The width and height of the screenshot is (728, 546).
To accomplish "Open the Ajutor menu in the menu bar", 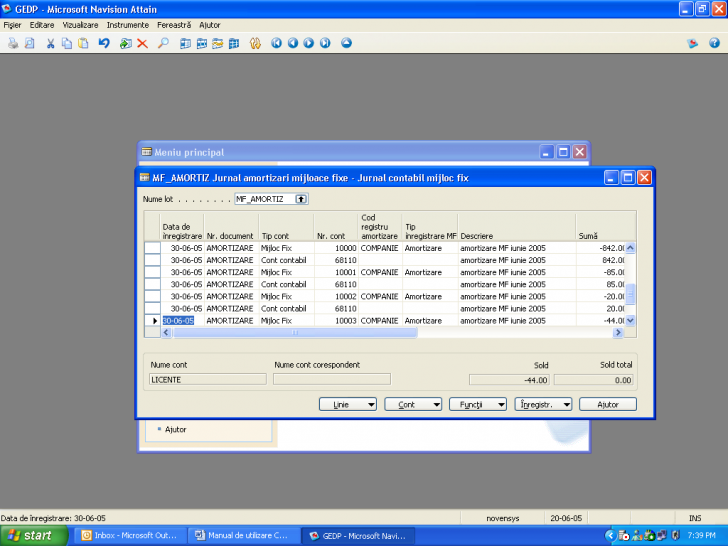I will pyautogui.click(x=209, y=25).
